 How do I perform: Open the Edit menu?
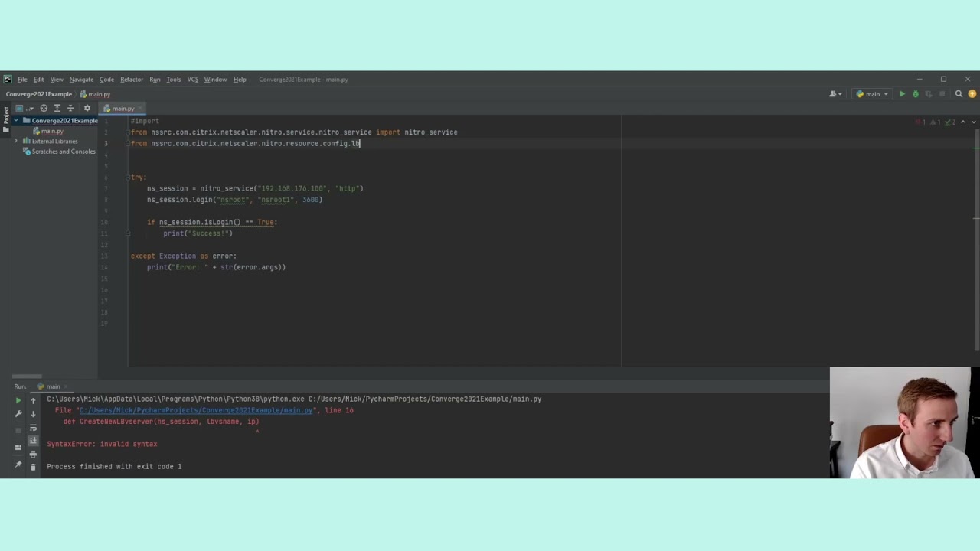pyautogui.click(x=38, y=80)
